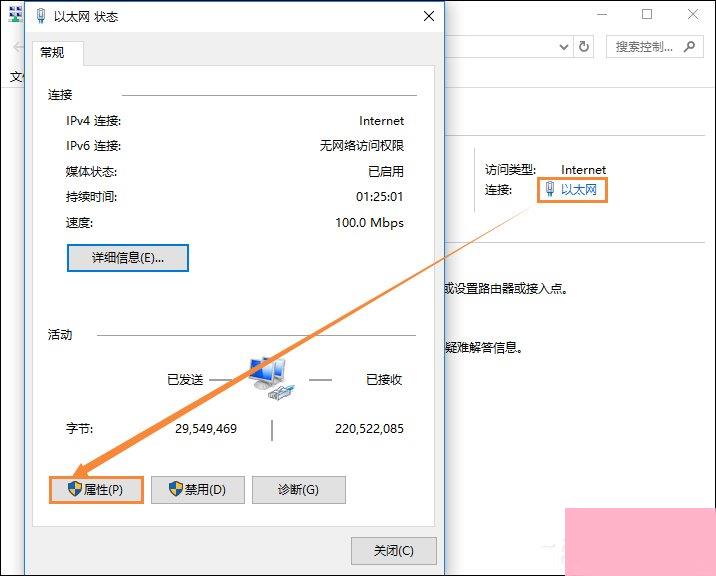The height and width of the screenshot is (576, 716).
Task: Click the 100.0 Mbps speed value
Action: coord(369,223)
